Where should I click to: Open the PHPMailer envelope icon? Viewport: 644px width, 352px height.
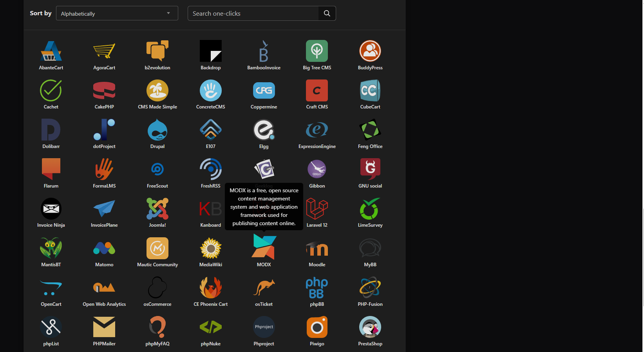tap(104, 327)
